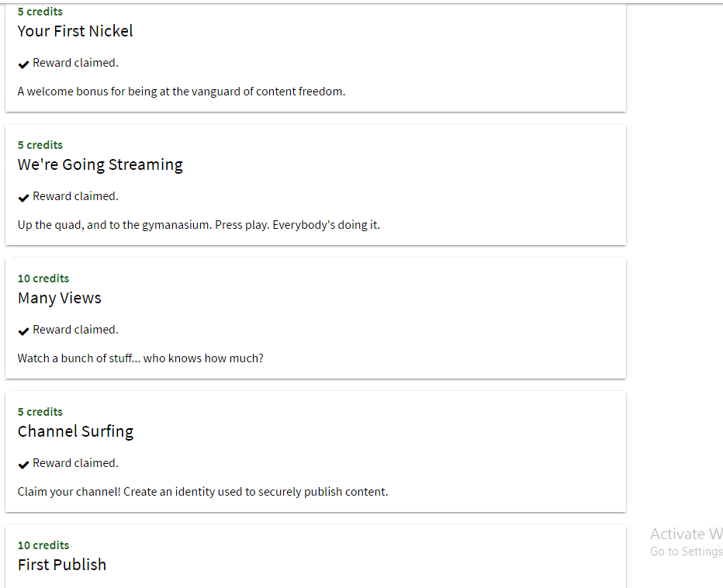Click the 5 credits label above We're Going Streaming
Viewport: 723px width, 588px height.
[40, 145]
